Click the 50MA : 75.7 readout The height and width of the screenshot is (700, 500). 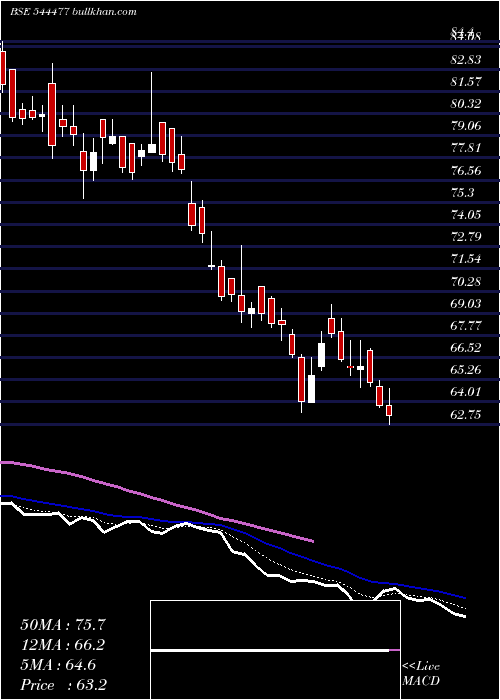[x=63, y=625]
